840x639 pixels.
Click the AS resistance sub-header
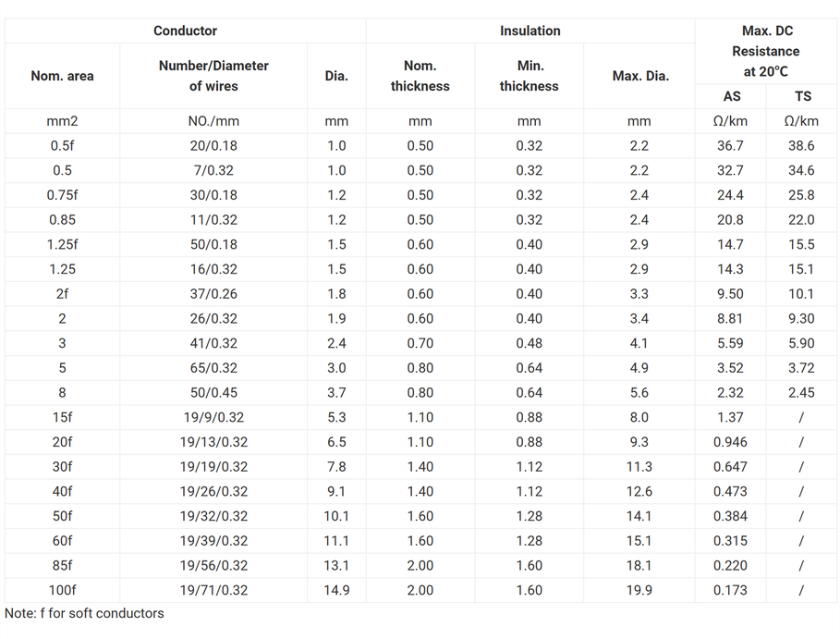731,96
